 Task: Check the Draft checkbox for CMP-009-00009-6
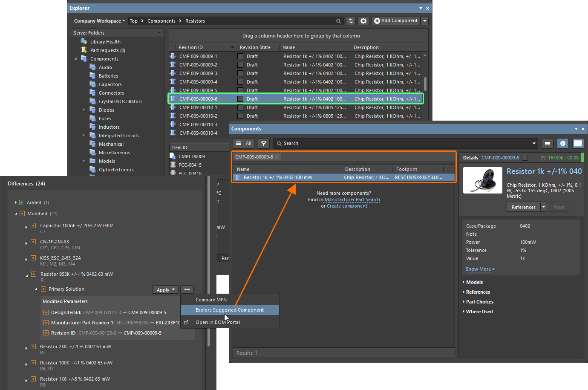point(240,98)
